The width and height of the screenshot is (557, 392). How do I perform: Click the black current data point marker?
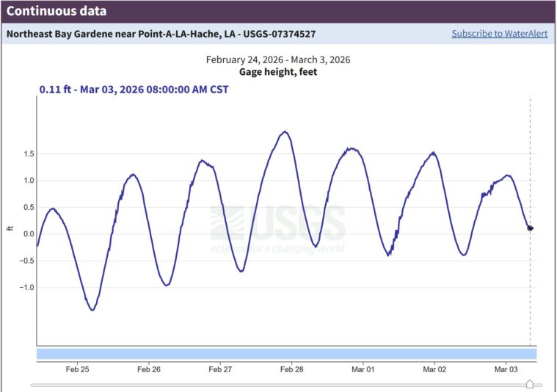pos(530,228)
